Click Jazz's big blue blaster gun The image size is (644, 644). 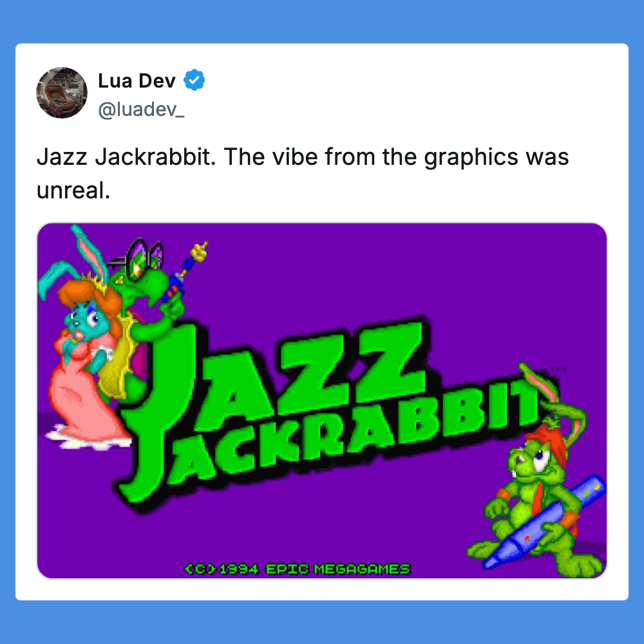point(544,522)
